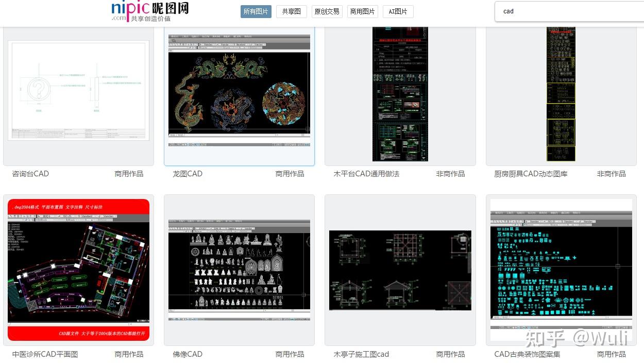Image resolution: width=644 pixels, height=364 pixels.
Task: Choose the 商用图片 tab
Action: 363,11
